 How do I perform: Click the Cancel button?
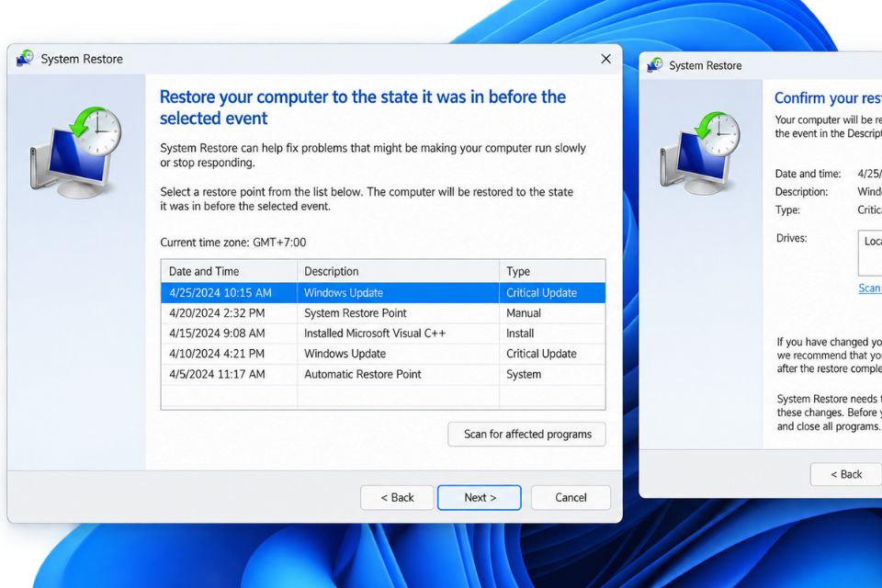(x=571, y=497)
